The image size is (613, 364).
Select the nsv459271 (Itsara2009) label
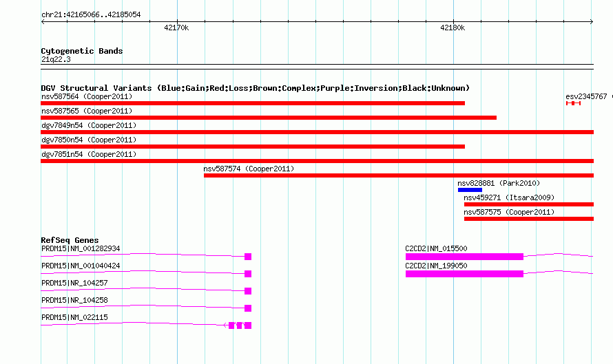click(x=509, y=197)
